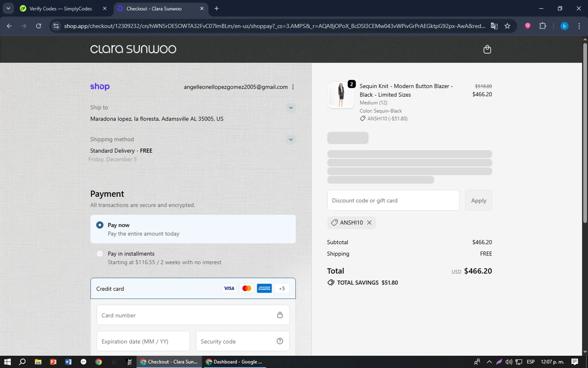Reload the checkout page
The height and width of the screenshot is (368, 588).
pyautogui.click(x=38, y=26)
